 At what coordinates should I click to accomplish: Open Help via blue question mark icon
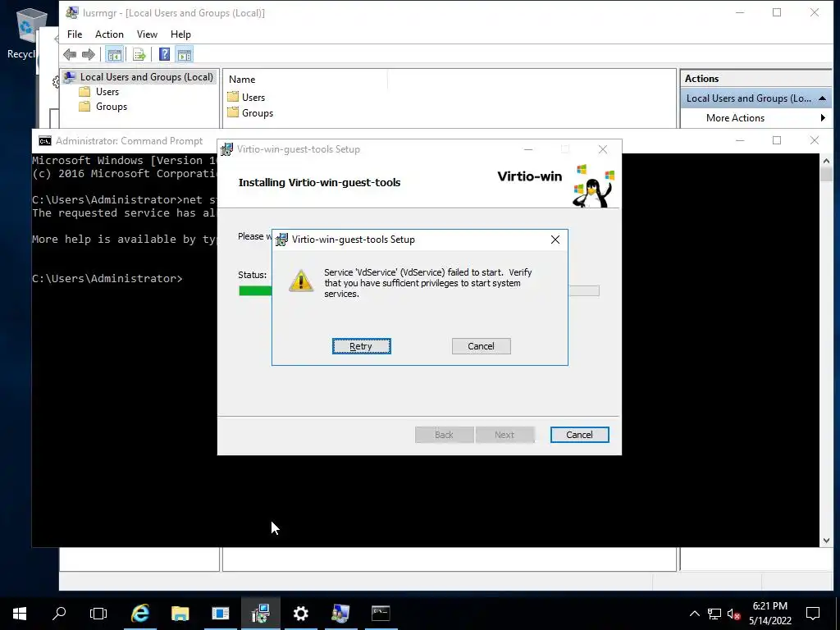tap(164, 54)
